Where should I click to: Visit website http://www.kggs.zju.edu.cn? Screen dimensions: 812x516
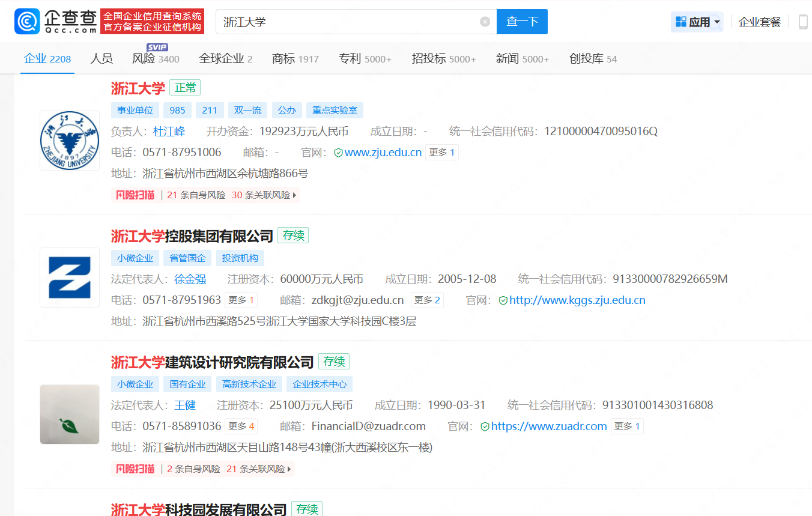click(577, 300)
